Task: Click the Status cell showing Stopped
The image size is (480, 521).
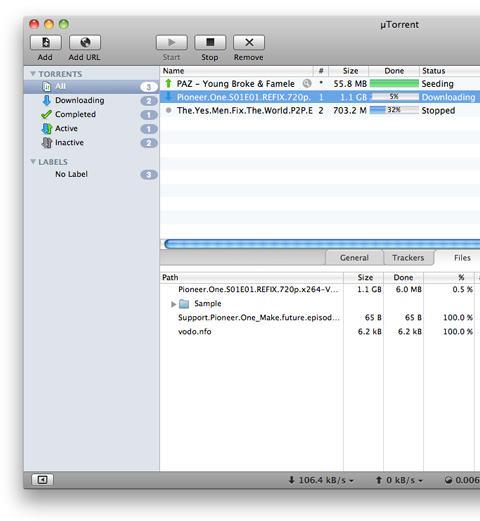Action: 438,110
